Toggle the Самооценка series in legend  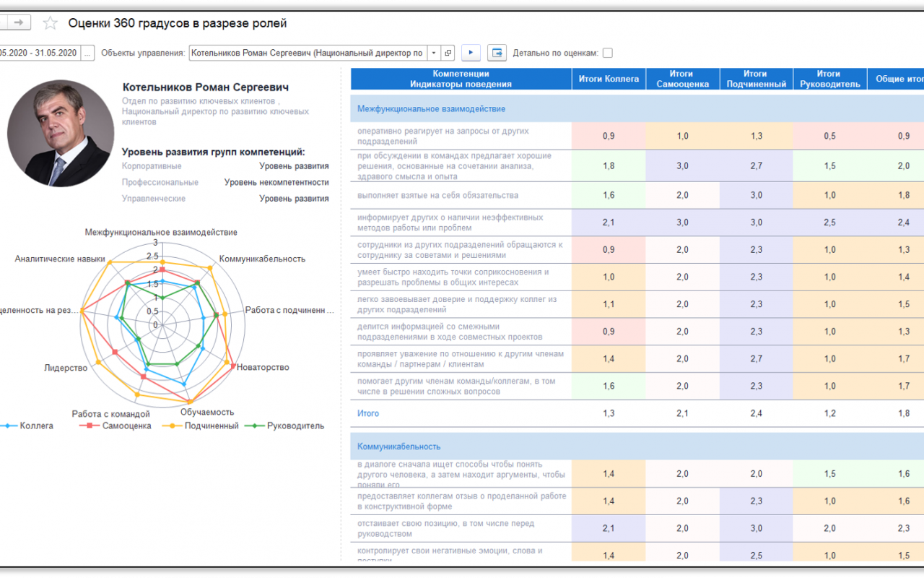115,426
